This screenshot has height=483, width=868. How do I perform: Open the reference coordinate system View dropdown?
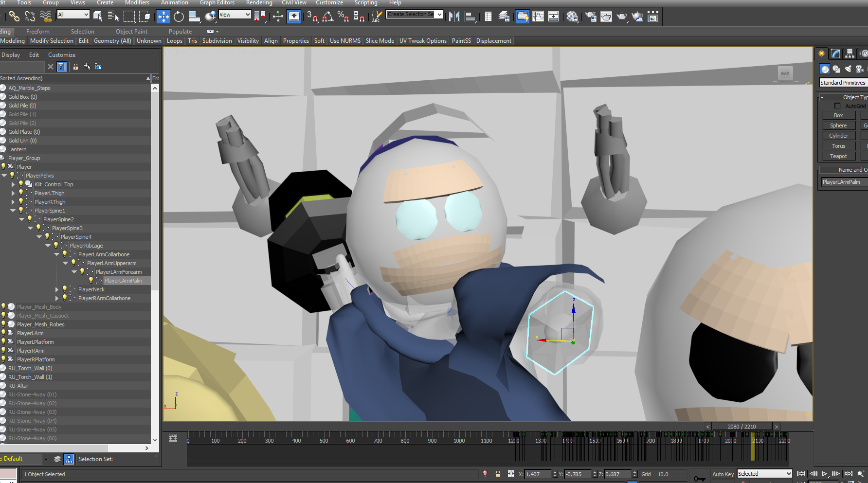click(235, 14)
